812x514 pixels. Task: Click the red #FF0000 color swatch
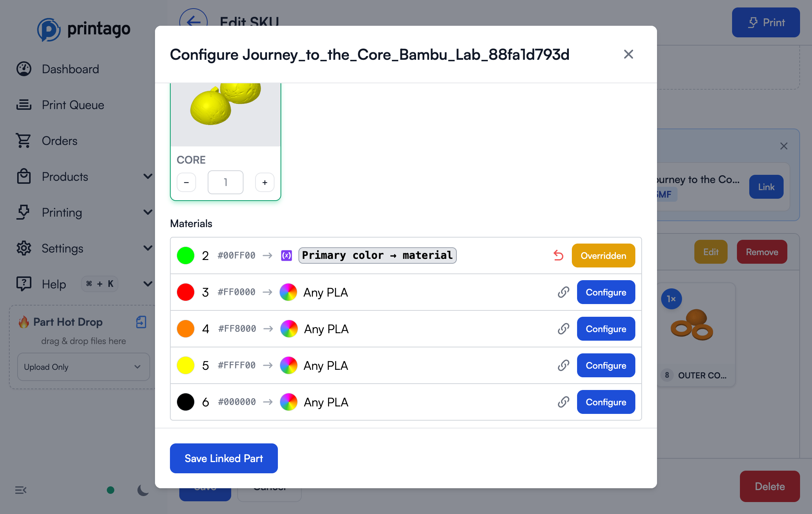point(185,292)
